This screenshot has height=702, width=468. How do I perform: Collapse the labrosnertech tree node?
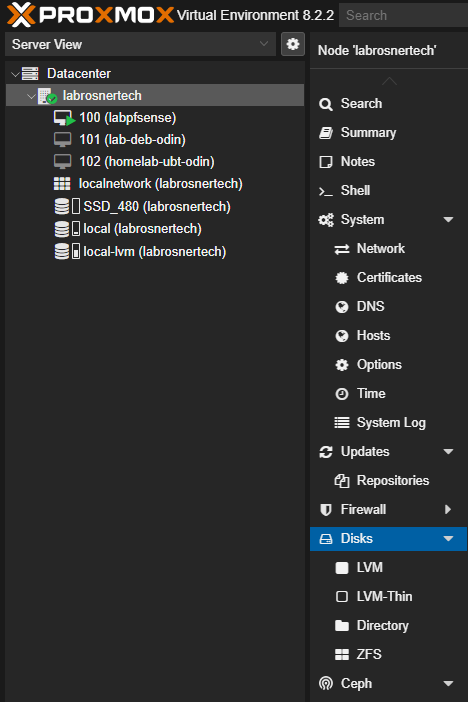(31, 96)
